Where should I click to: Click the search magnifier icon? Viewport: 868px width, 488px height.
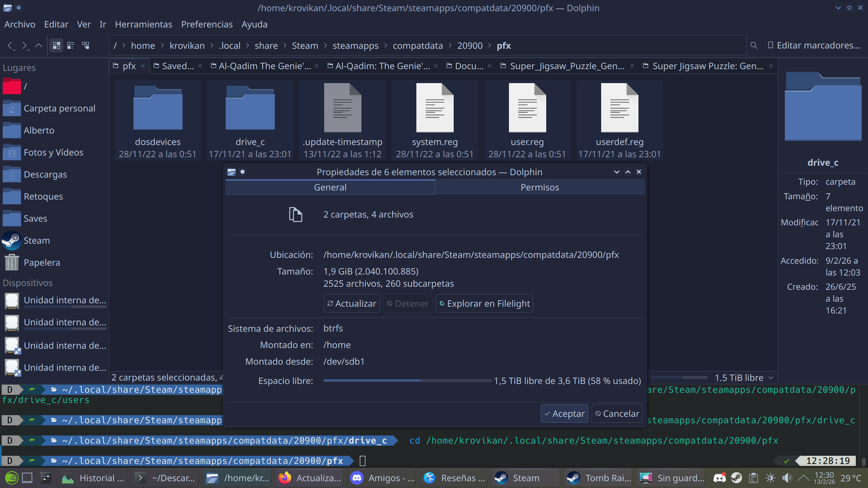[754, 45]
